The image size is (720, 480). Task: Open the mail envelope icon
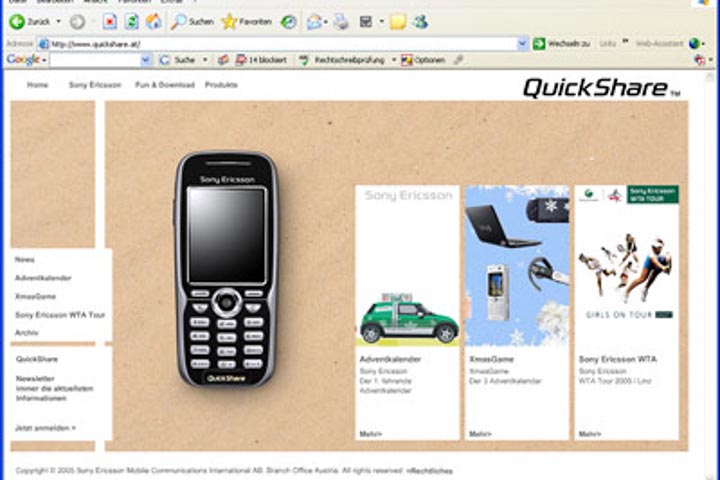[x=315, y=22]
